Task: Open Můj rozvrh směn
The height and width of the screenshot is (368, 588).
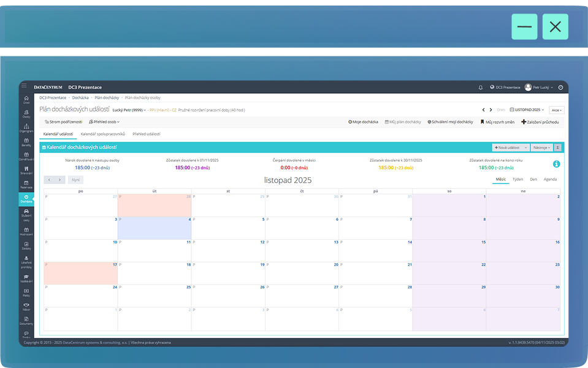Action: (498, 122)
